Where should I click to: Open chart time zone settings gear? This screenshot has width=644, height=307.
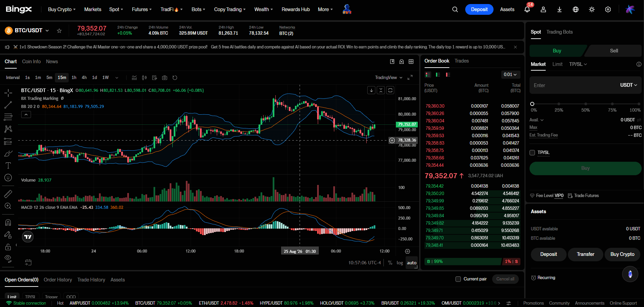[407, 251]
